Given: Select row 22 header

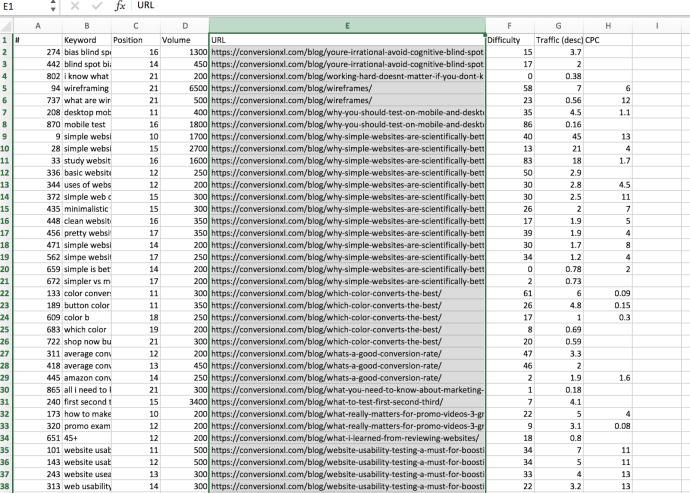Looking at the screenshot, I should [6, 293].
